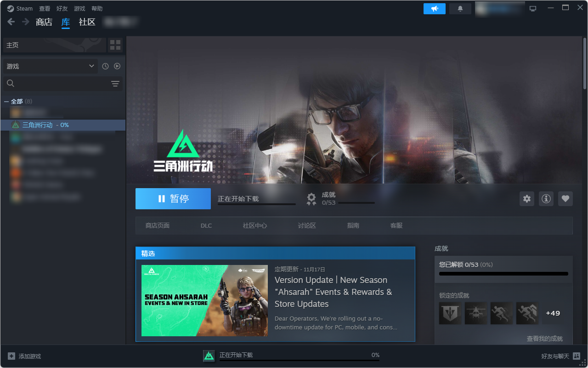The image size is (588, 368).
Task: Expand the 游戏 category dropdown
Action: [x=51, y=66]
